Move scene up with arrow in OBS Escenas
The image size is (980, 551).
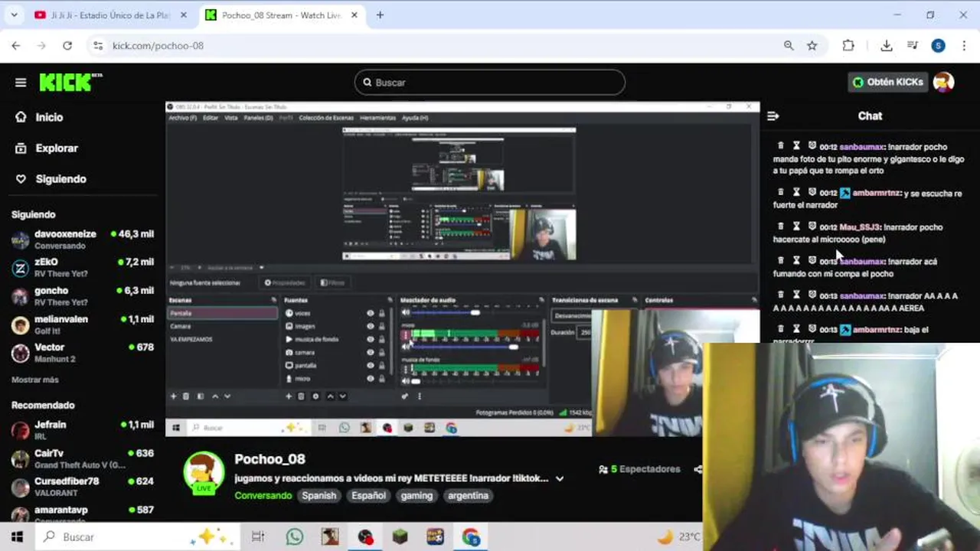point(215,396)
